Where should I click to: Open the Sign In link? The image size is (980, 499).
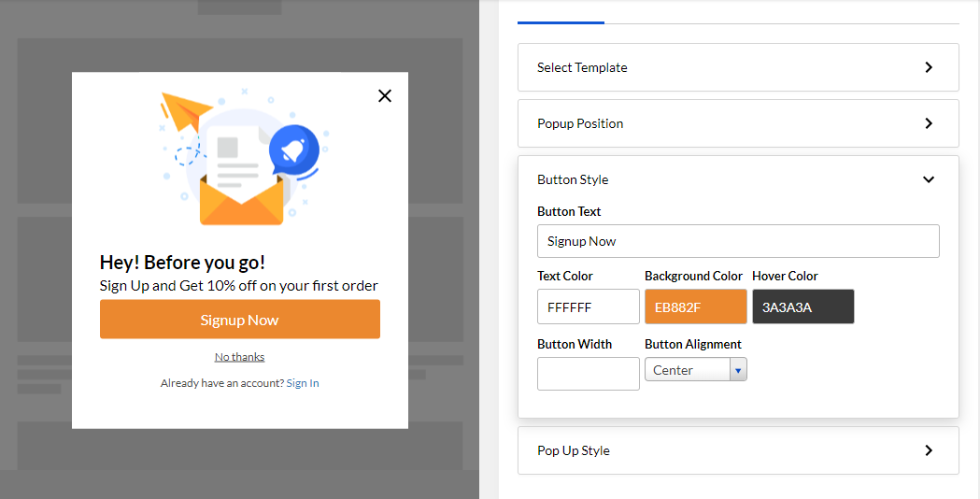click(x=303, y=383)
